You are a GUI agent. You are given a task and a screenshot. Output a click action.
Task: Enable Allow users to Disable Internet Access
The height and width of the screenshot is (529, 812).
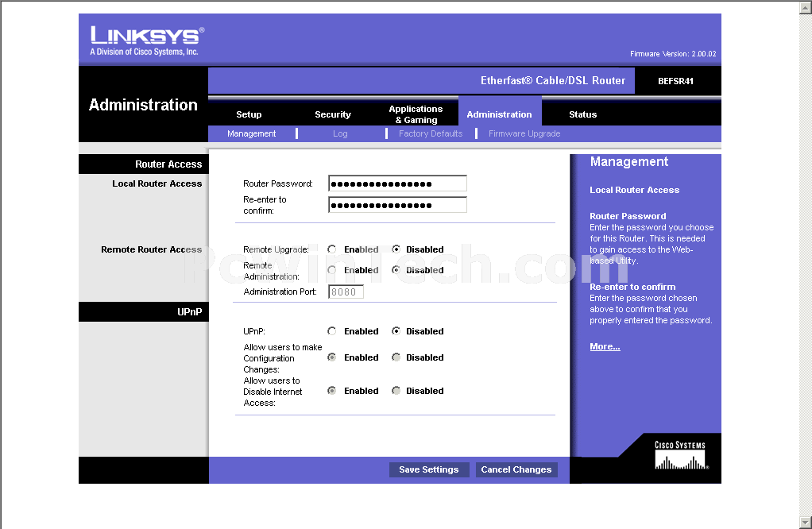point(332,390)
